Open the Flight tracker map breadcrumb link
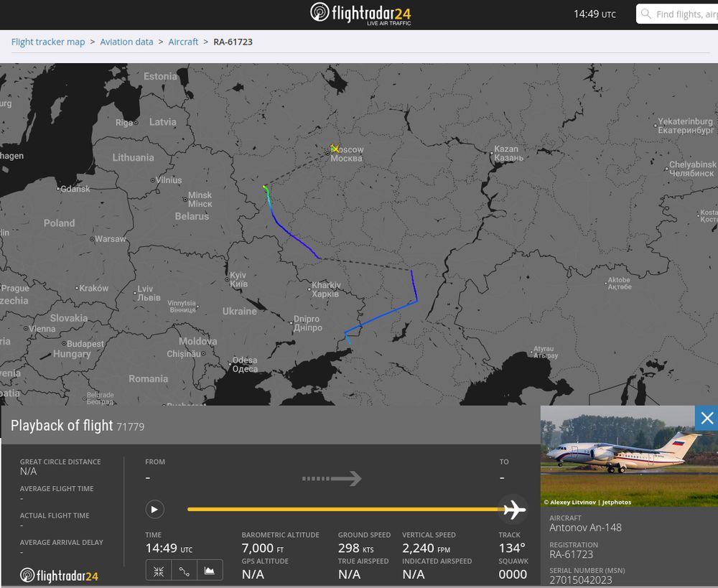The width and height of the screenshot is (718, 588). coord(48,42)
